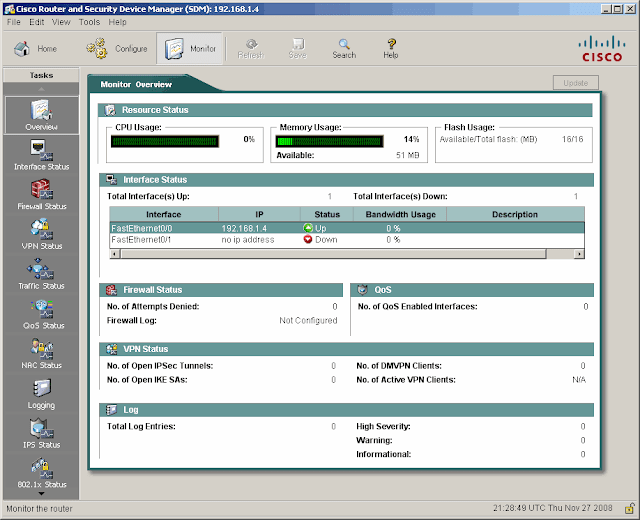Open the Help question mark icon
The height and width of the screenshot is (520, 640).
pyautogui.click(x=391, y=43)
